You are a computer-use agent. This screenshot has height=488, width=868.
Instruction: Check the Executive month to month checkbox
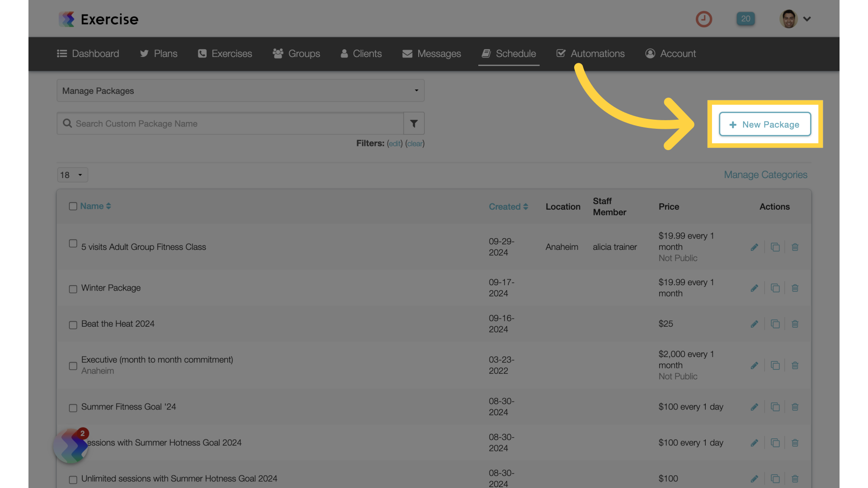(73, 366)
